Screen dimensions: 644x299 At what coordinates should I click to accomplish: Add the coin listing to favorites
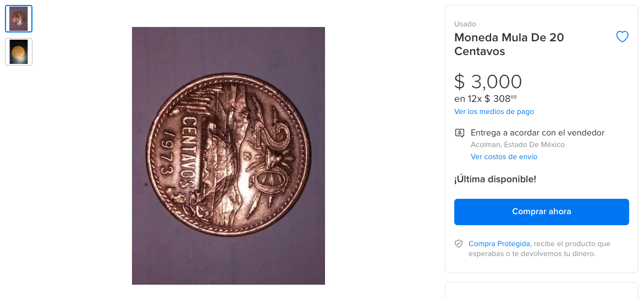622,37
